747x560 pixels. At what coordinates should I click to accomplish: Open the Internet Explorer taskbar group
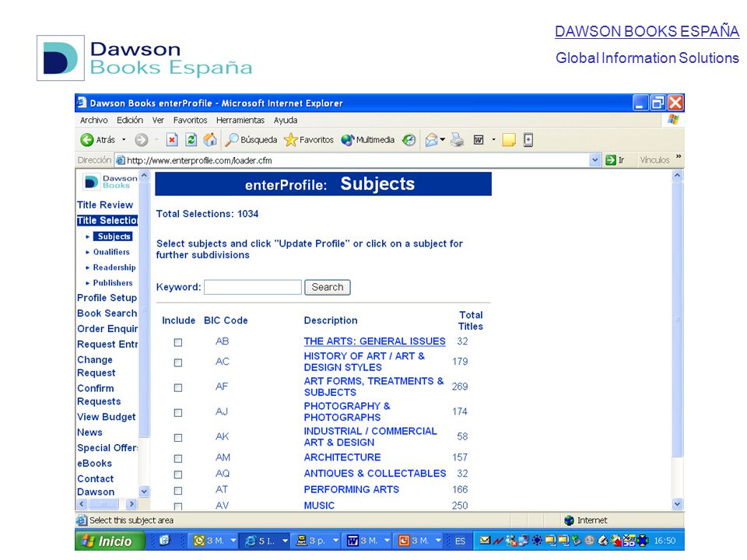265,541
